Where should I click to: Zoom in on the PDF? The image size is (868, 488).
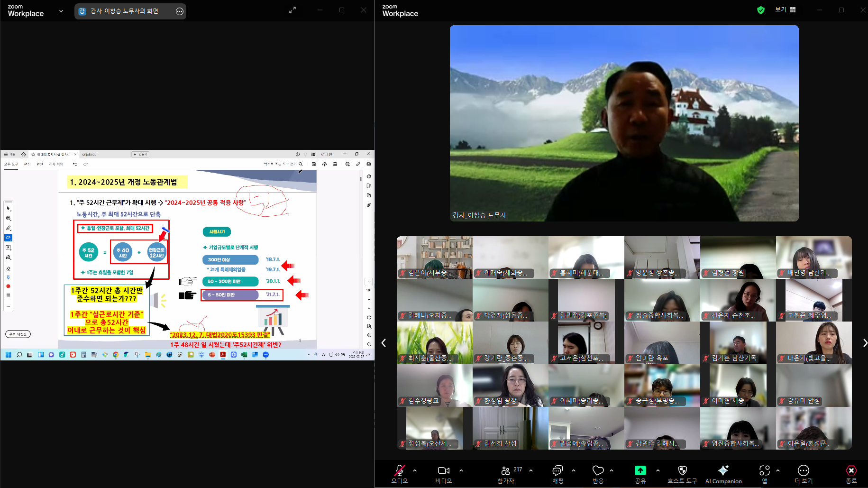(x=369, y=335)
